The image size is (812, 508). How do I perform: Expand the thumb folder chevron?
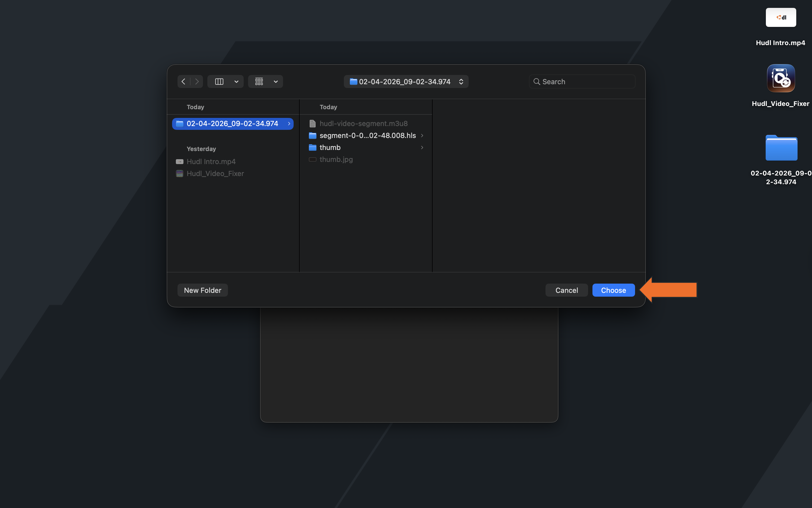pos(422,148)
